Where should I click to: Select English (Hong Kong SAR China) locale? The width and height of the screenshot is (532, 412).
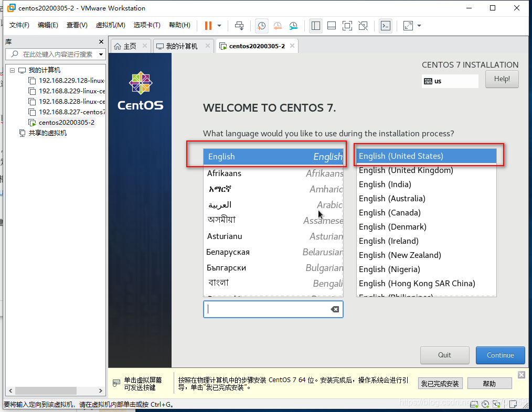coord(427,284)
